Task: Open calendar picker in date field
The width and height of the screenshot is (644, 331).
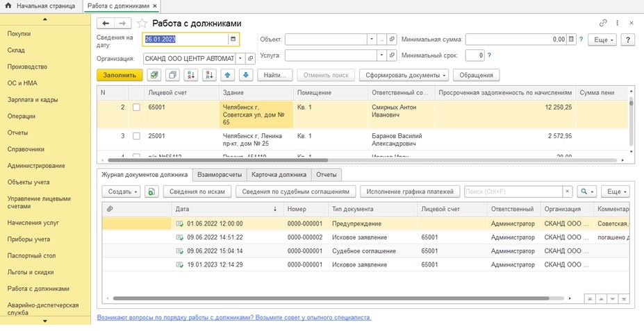Action: (x=233, y=40)
